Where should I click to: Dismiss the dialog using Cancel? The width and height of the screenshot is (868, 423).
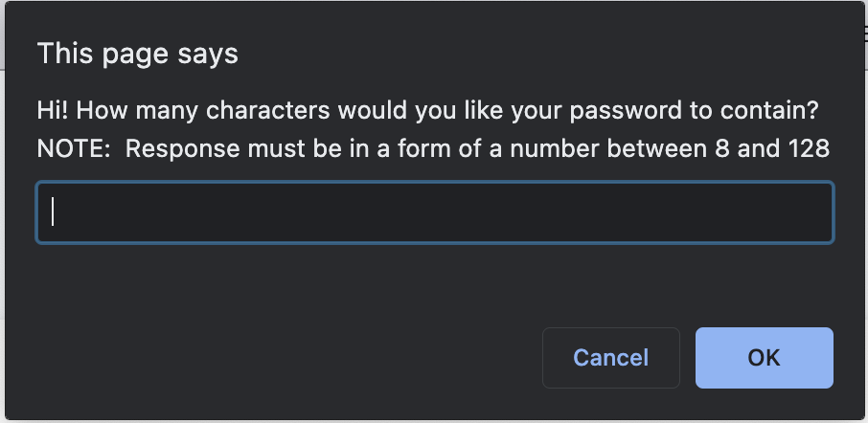(610, 358)
